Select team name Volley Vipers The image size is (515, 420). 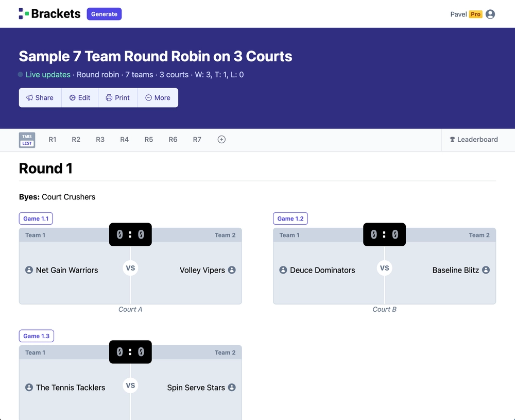click(x=202, y=270)
